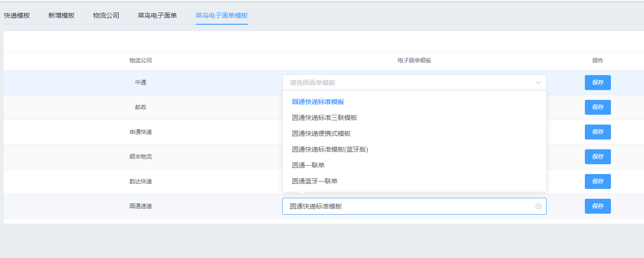Select the 申通快递 company cell

(141, 132)
